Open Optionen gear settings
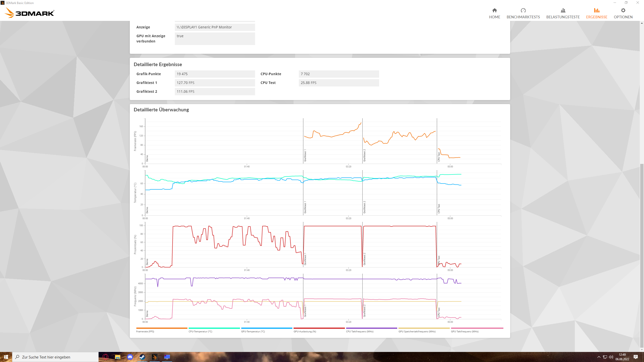This screenshot has height=362, width=644. [623, 11]
